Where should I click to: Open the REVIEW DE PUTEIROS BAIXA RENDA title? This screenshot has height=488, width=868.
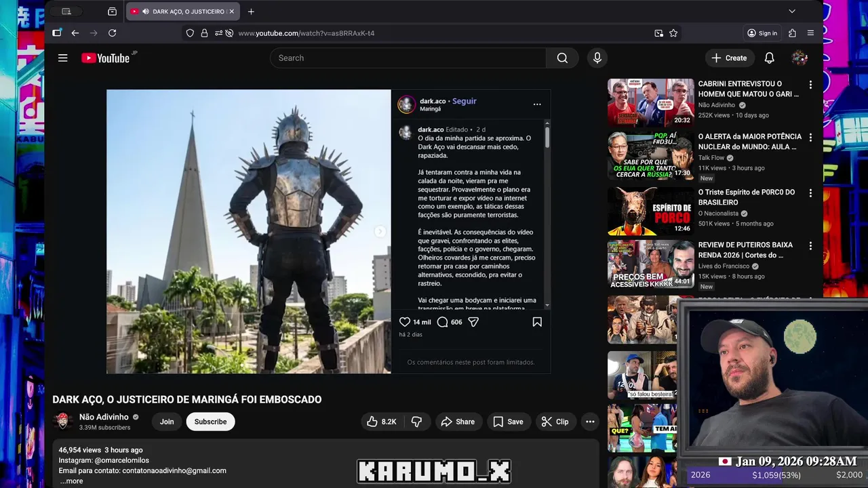pos(745,250)
